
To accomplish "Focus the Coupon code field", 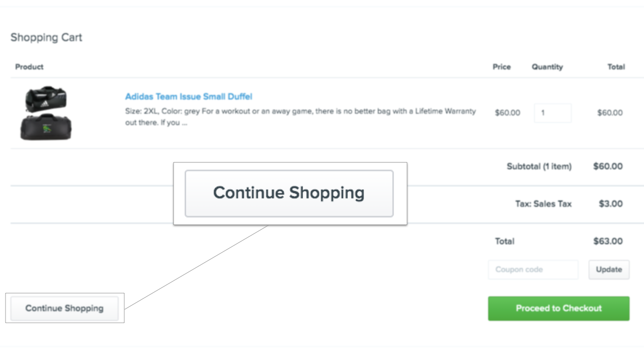I will pos(533,269).
